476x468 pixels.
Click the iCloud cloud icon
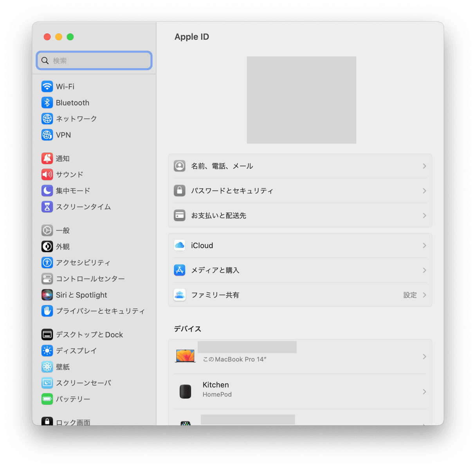[180, 246]
